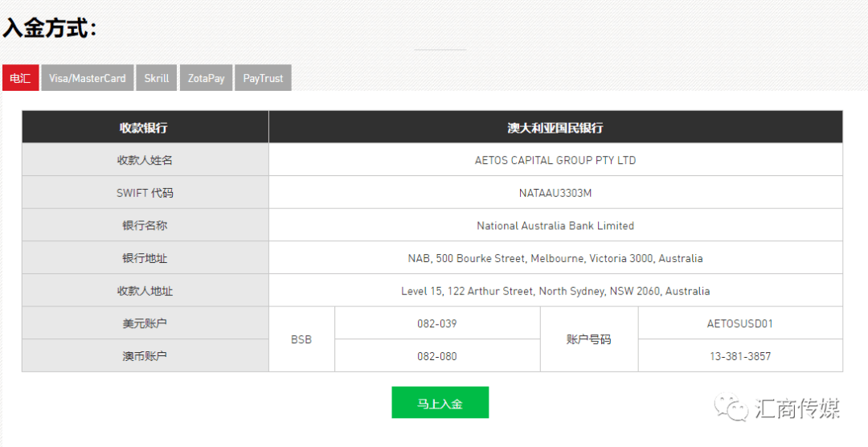Screen dimensions: 868x447
Task: Click the National Australia Bank Limited cell
Action: click(x=555, y=225)
